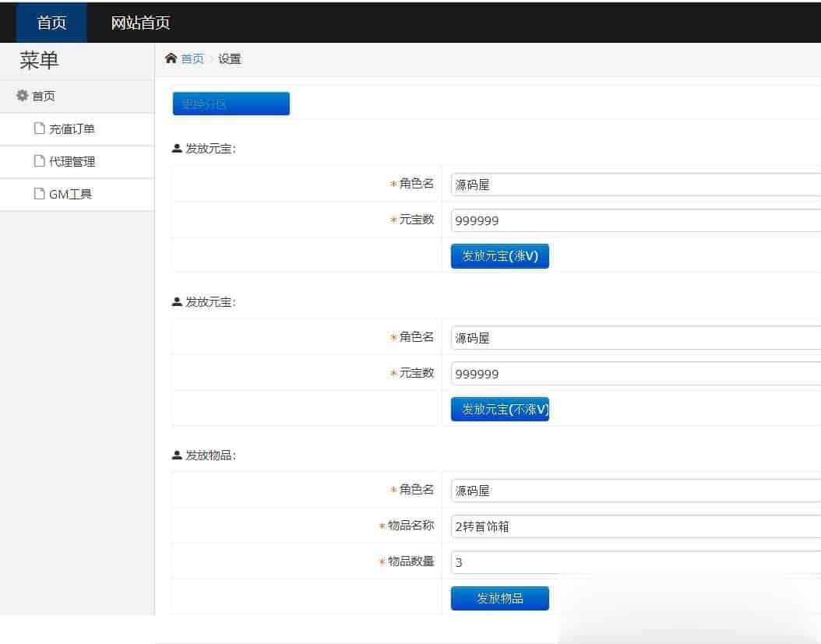Open 充值订单 in the sidebar
821x644 pixels.
[x=72, y=128]
